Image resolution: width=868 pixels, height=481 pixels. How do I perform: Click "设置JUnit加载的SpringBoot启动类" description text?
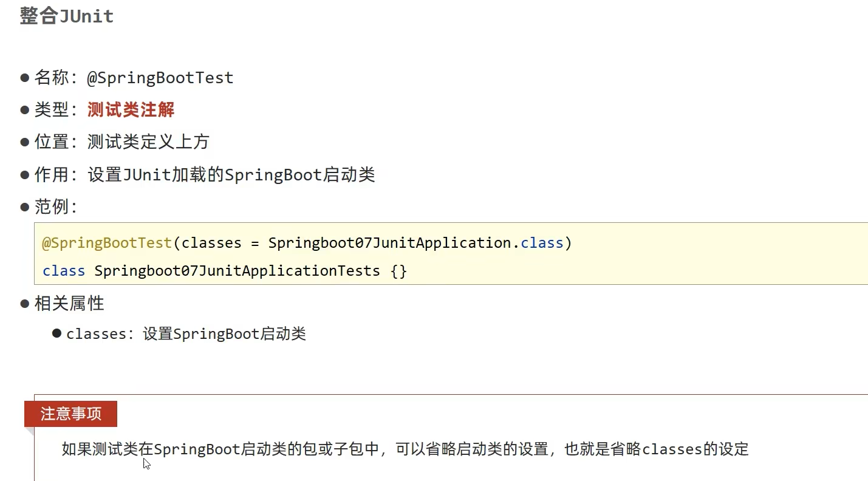[231, 175]
